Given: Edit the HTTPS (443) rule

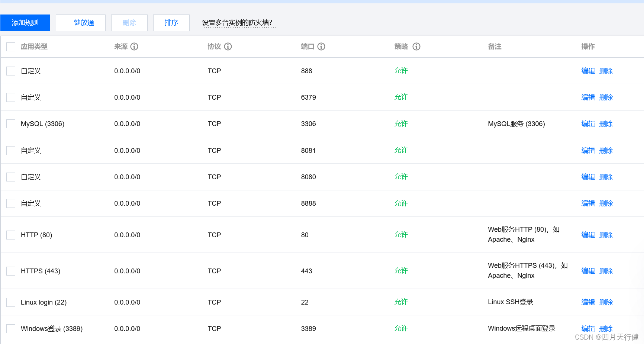Looking at the screenshot, I should (x=588, y=271).
